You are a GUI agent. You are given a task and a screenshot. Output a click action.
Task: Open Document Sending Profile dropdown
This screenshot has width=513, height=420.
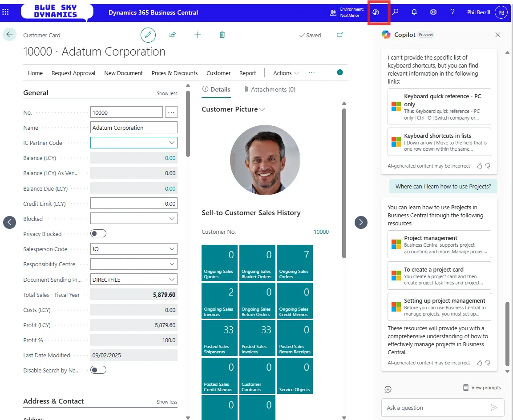[172, 280]
